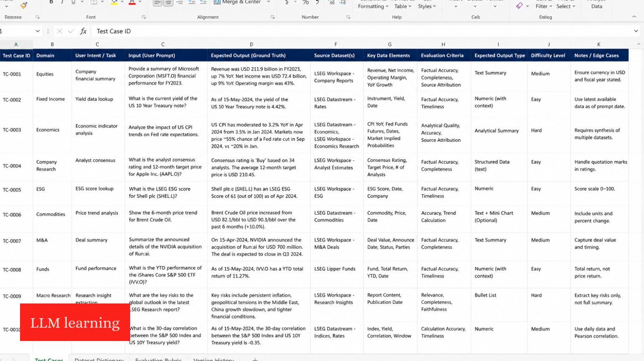Open the Number dialog launcher

point(348,17)
